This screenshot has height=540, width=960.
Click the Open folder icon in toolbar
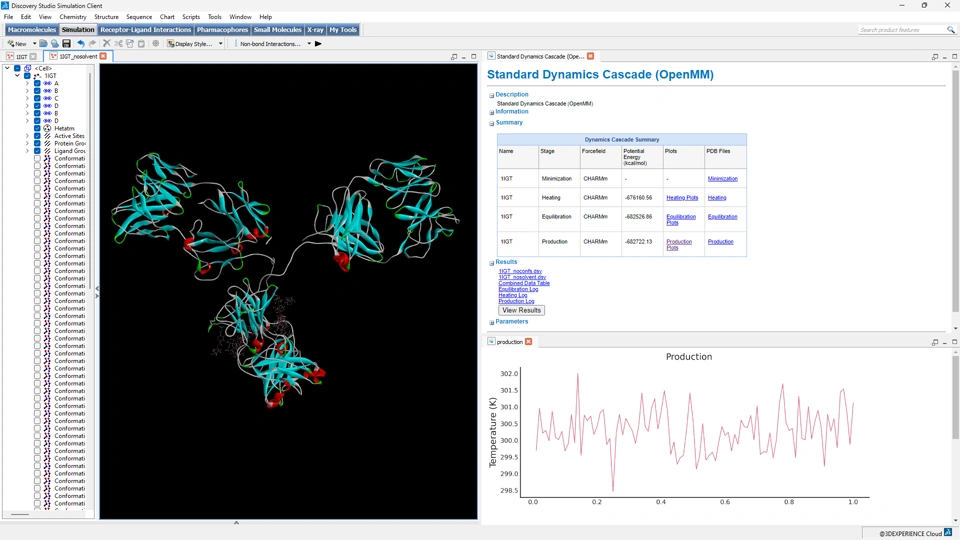(44, 44)
